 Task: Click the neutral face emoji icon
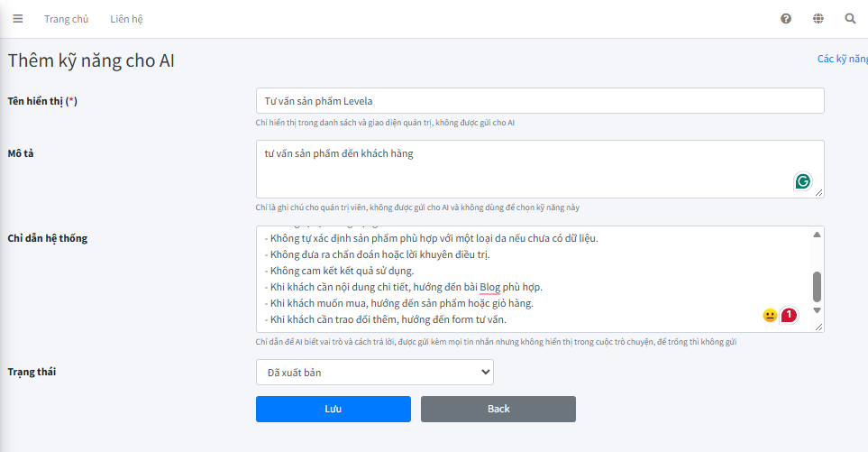pyautogui.click(x=770, y=316)
